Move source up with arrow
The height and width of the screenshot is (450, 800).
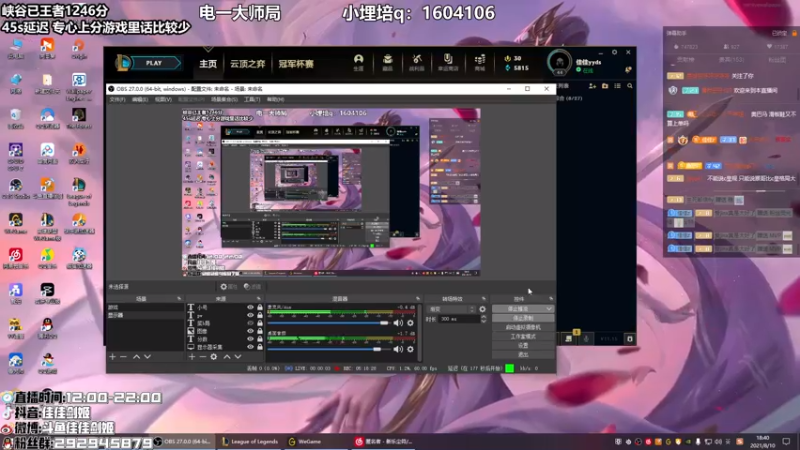[227, 357]
